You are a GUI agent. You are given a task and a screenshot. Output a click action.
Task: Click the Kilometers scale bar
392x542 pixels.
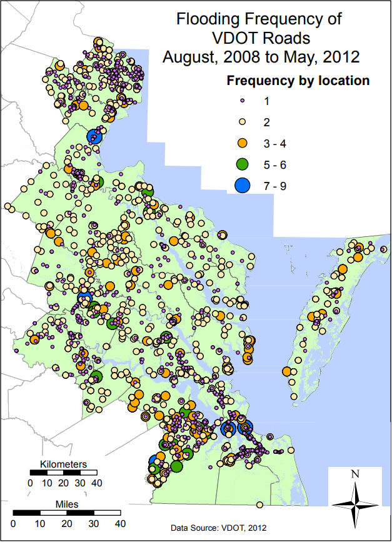point(63,473)
